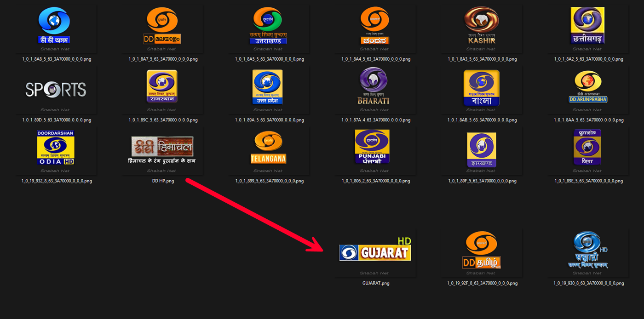This screenshot has width=644, height=319.
Task: Select the DD Rajasthan logo thumbnail
Action: coord(162,87)
